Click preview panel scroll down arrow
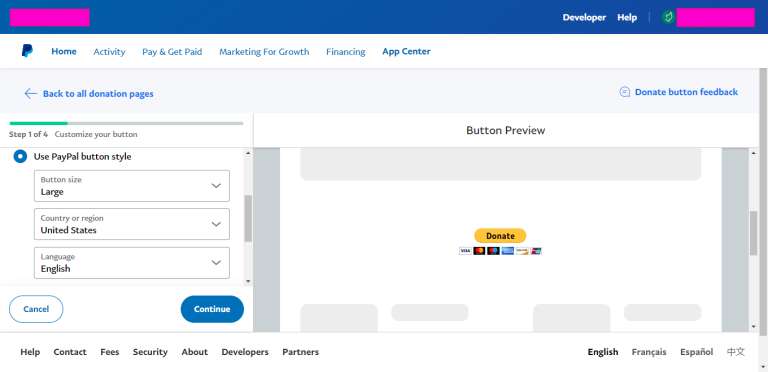Image resolution: width=768 pixels, height=372 pixels. 753,326
